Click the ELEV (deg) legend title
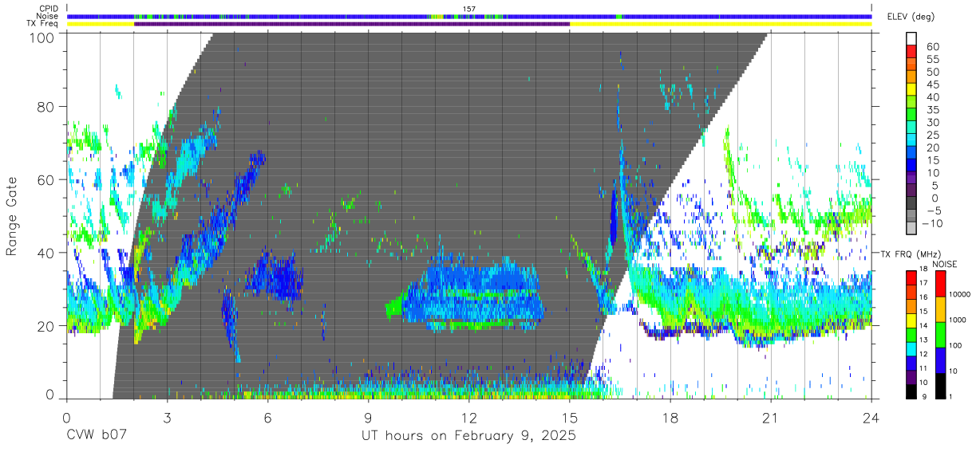 click(x=911, y=17)
